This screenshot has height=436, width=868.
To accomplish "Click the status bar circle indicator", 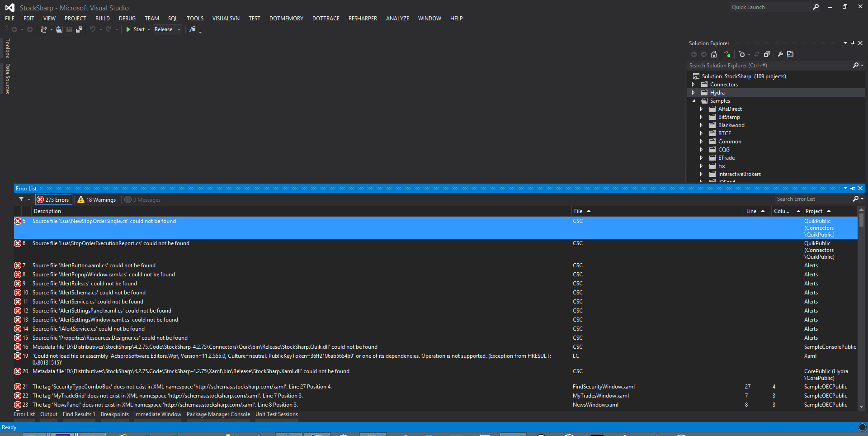I will coord(862,427).
